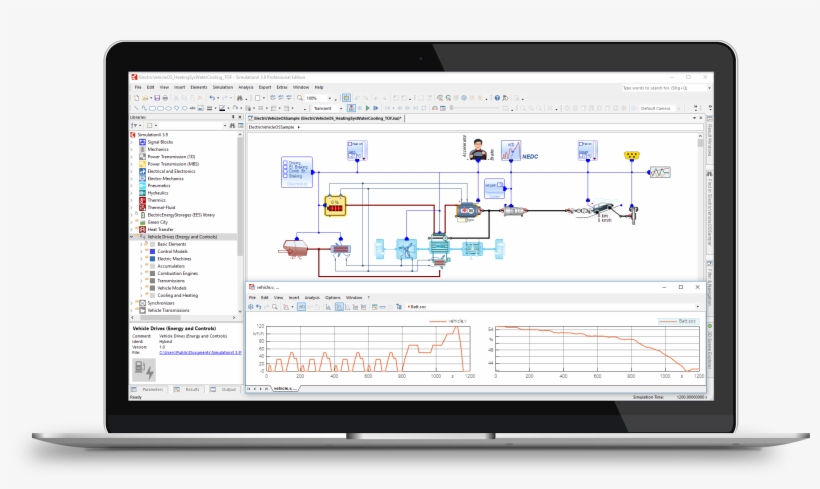Image resolution: width=820 pixels, height=489 pixels.
Task: Toggle the Comb. Br. checkbox
Action: tap(286, 172)
